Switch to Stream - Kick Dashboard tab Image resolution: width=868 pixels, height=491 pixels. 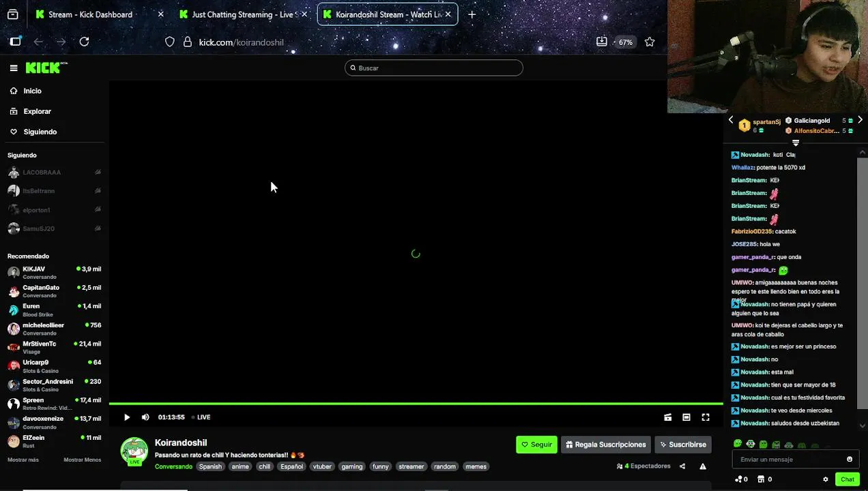point(100,14)
